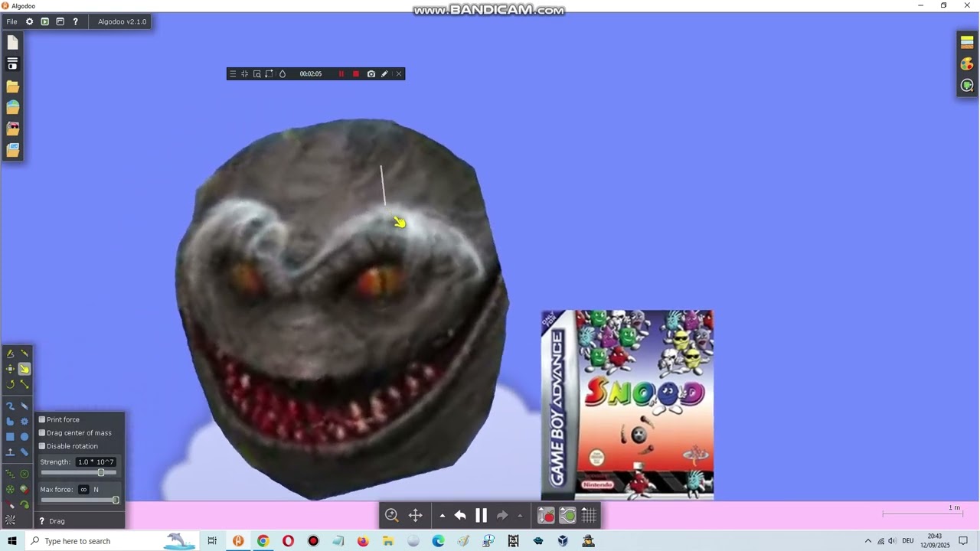
Task: Open Google Chrome from the taskbar
Action: pos(263,541)
